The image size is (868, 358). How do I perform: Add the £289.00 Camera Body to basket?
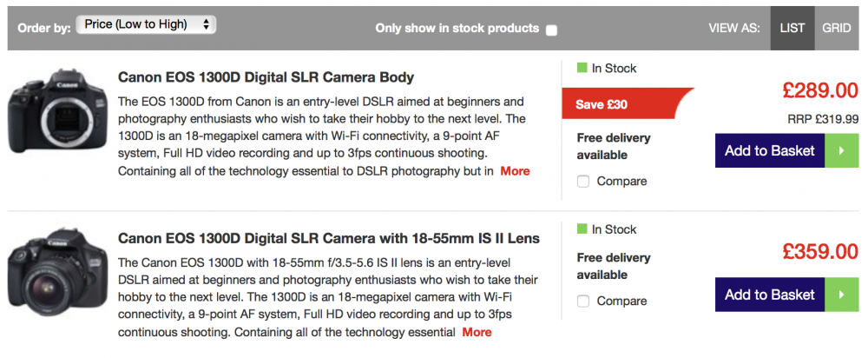pos(769,150)
